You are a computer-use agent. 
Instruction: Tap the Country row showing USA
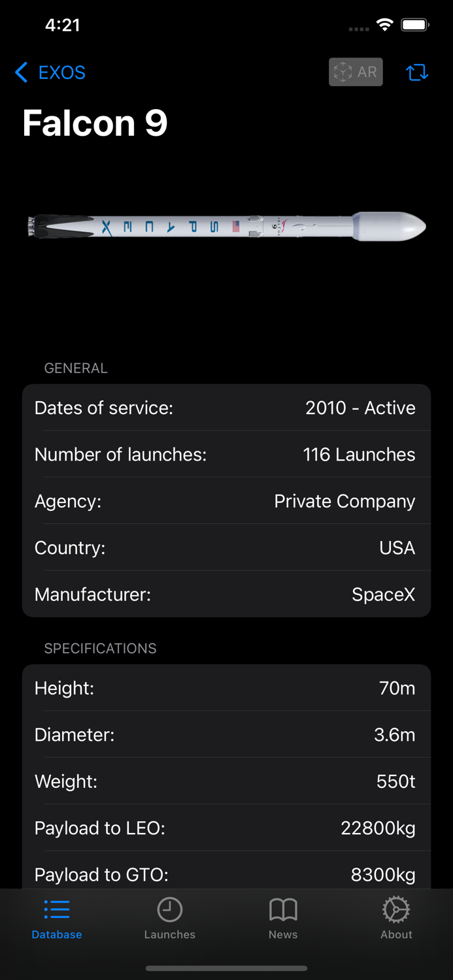(226, 547)
